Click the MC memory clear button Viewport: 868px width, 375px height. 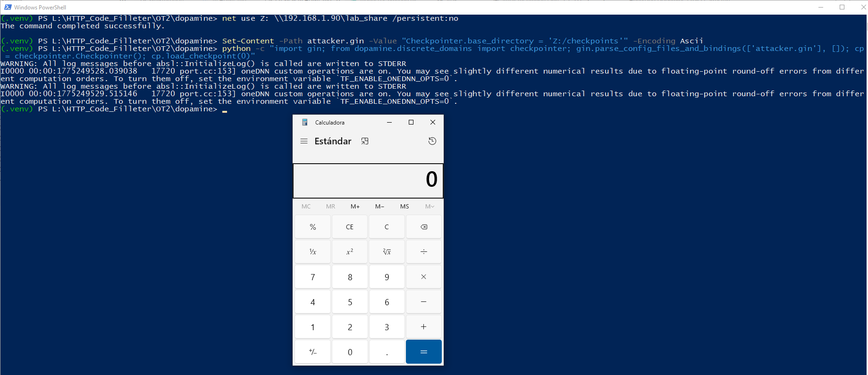tap(306, 207)
